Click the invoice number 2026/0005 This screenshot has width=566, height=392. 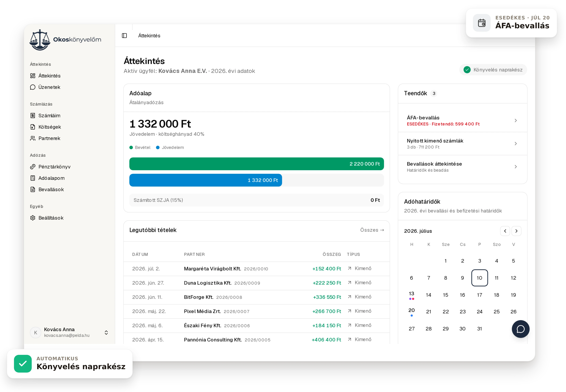tap(257, 340)
